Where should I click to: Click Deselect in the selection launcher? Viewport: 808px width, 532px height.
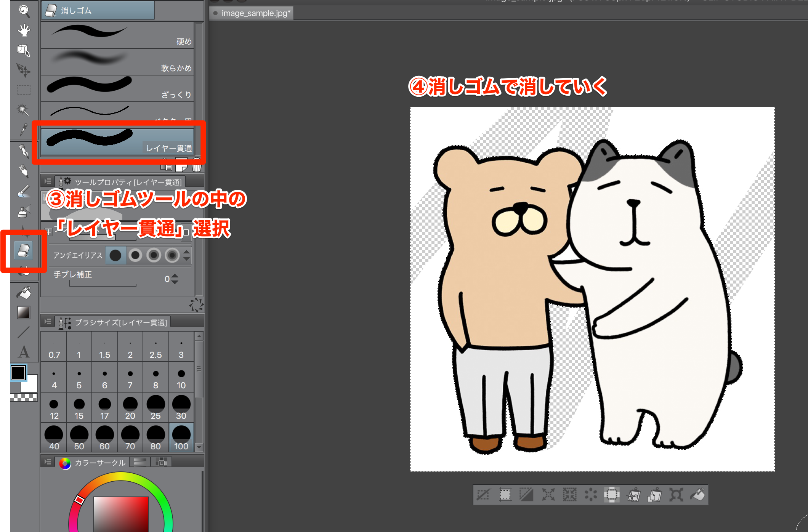(483, 495)
